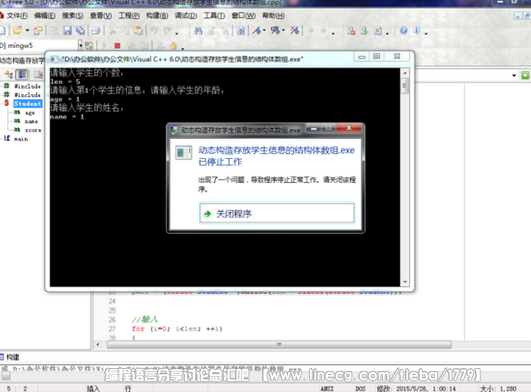
Task: Click the Run arrow icon in debug toolbar
Action: click(105, 45)
